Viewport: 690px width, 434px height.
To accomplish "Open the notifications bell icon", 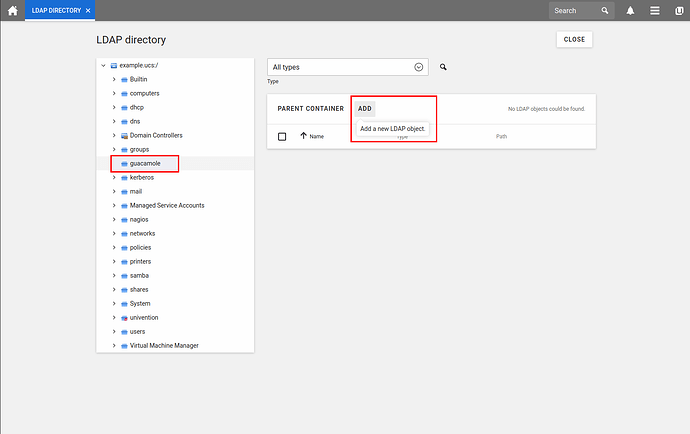I will pos(631,11).
